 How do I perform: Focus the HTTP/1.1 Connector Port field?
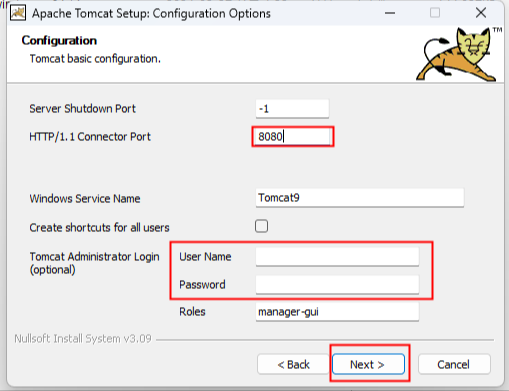point(292,137)
